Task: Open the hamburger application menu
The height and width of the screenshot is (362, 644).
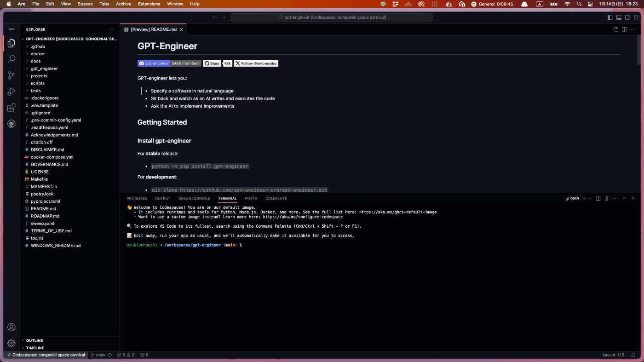Action: (11, 29)
